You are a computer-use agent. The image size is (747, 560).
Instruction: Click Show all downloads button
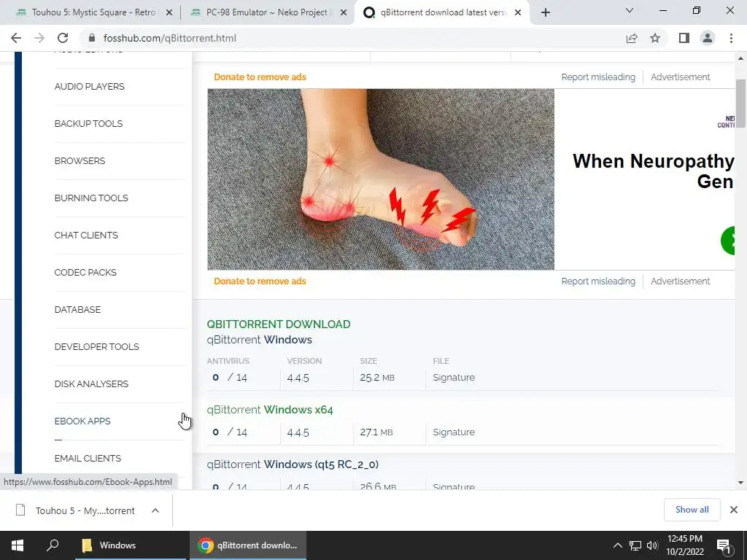(x=692, y=510)
